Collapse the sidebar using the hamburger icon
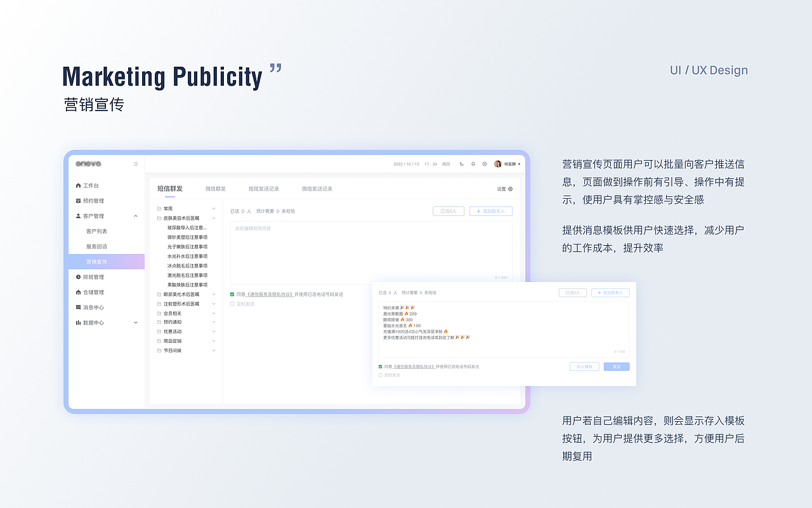812x508 pixels. point(135,163)
